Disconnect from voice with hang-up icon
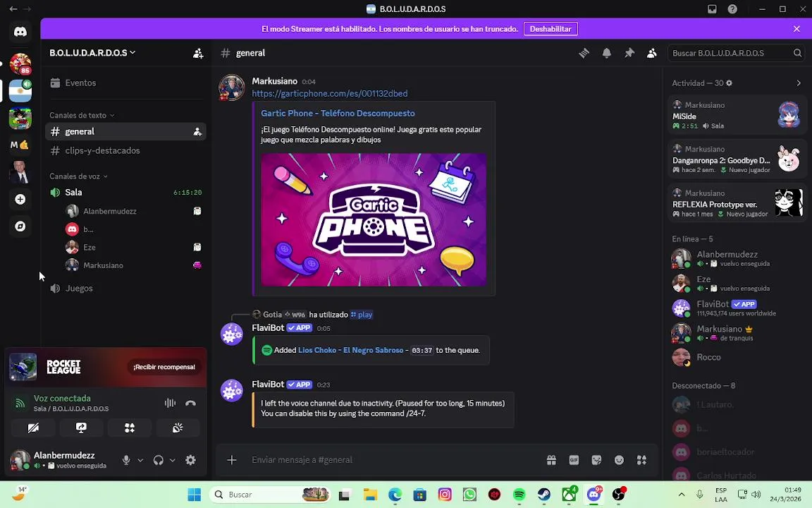The width and height of the screenshot is (812, 508). pos(190,403)
